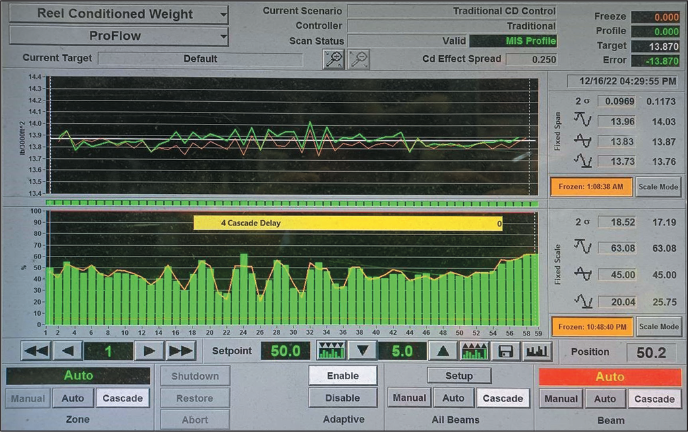Click the Setpoint value field 50.0
The width and height of the screenshot is (688, 432).
(x=286, y=351)
